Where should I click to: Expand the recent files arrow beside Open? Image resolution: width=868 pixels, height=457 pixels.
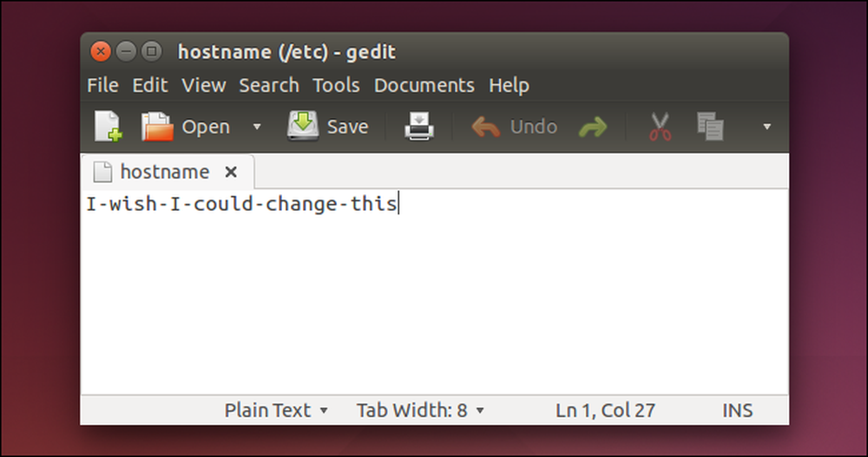coord(257,127)
